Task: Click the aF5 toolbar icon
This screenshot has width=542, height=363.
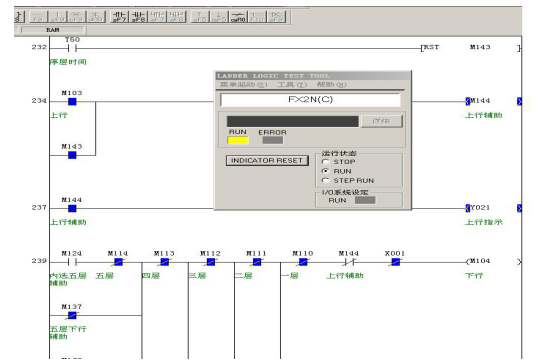Action: click(200, 16)
